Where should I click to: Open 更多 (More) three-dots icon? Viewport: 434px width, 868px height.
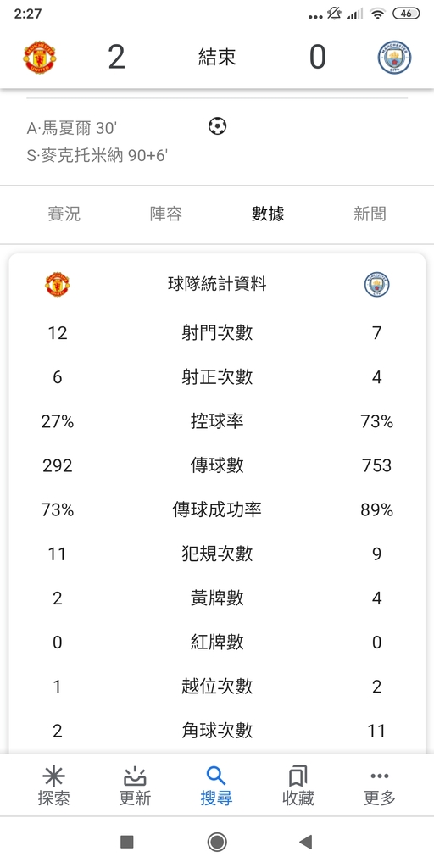coord(379,776)
